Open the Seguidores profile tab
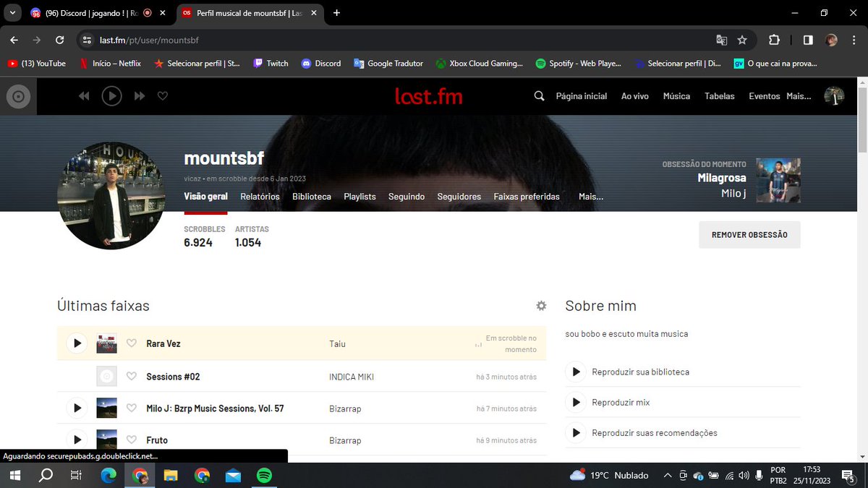The height and width of the screenshot is (488, 868). pyautogui.click(x=459, y=197)
